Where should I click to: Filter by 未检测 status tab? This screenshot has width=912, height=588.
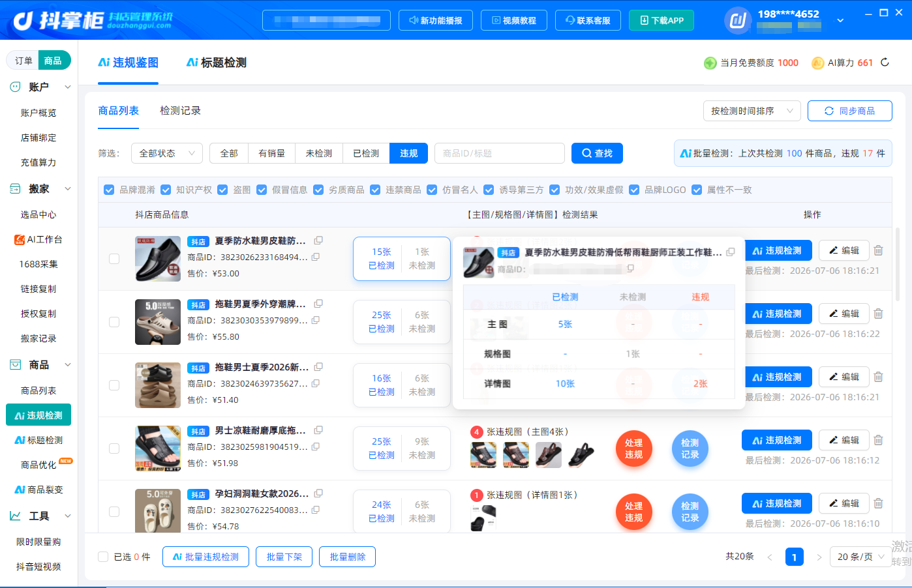point(319,153)
